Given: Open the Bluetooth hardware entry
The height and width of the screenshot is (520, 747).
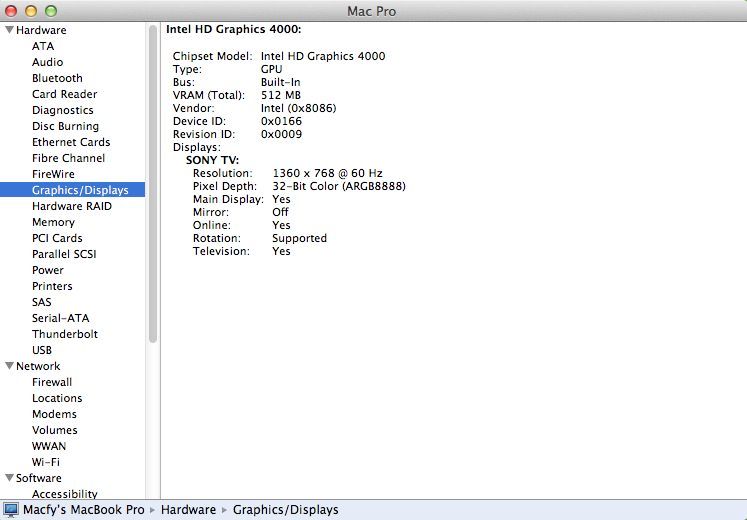Looking at the screenshot, I should tap(57, 78).
